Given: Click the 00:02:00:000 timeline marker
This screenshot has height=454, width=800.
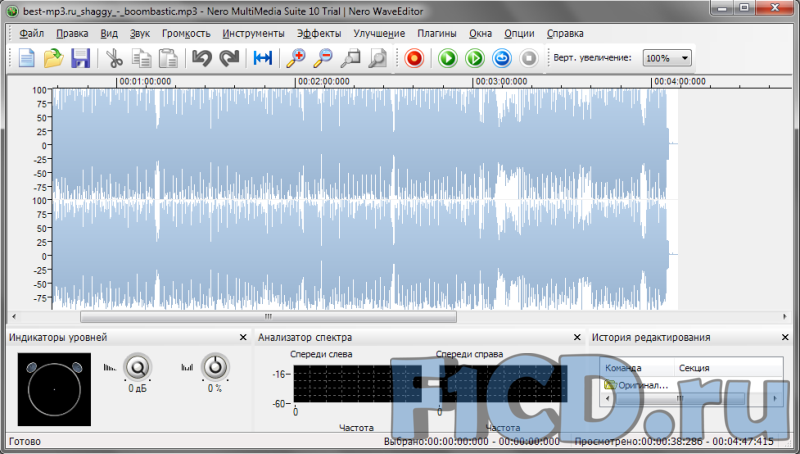Looking at the screenshot, I should pyautogui.click(x=323, y=82).
